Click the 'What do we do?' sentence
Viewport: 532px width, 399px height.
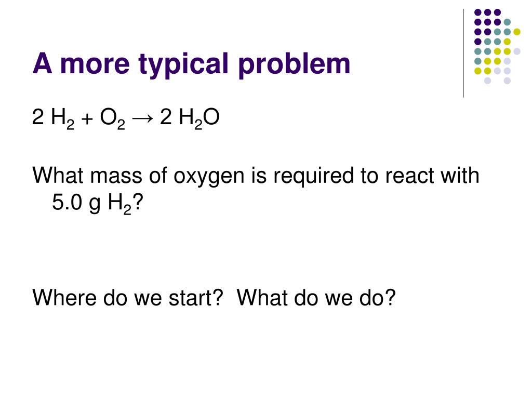[x=316, y=298]
